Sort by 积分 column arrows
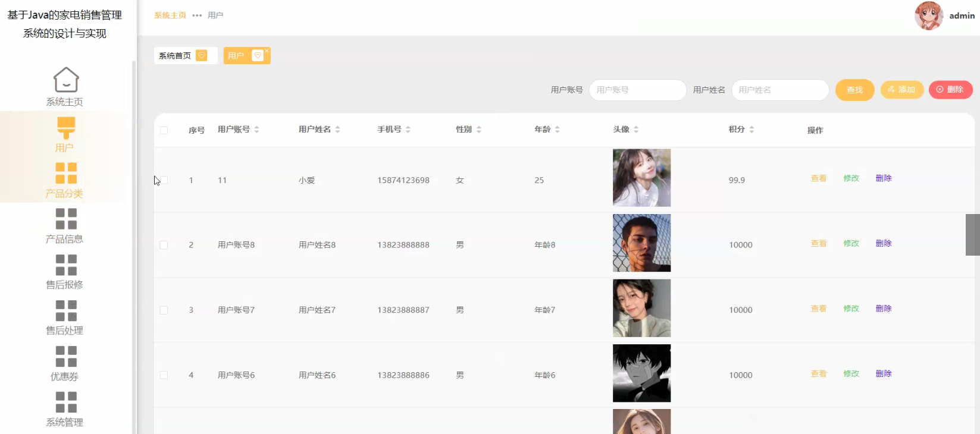980x434 pixels. pyautogui.click(x=752, y=130)
